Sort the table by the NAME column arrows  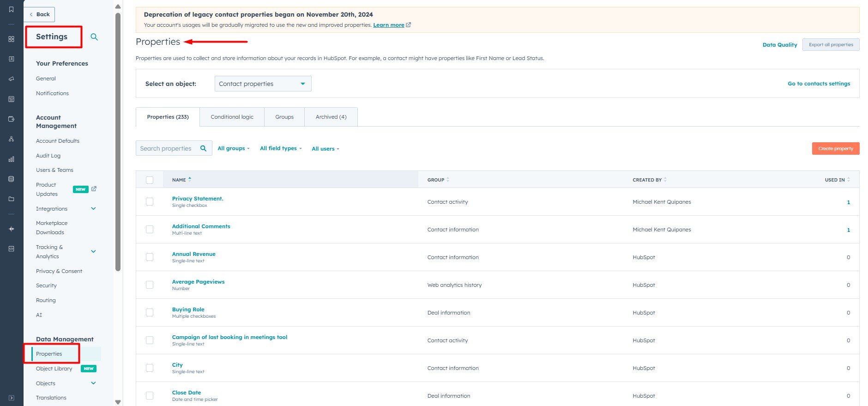coord(190,179)
